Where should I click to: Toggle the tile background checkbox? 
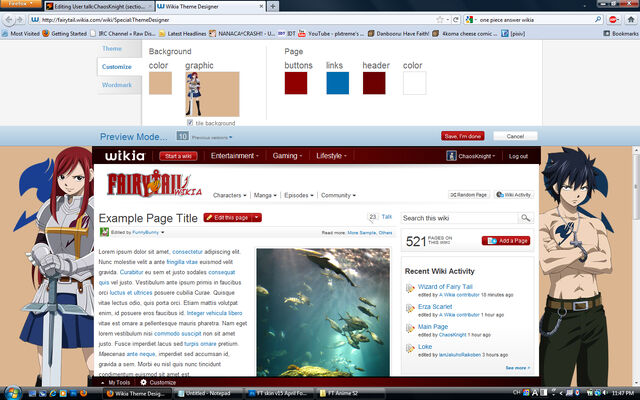coord(190,123)
